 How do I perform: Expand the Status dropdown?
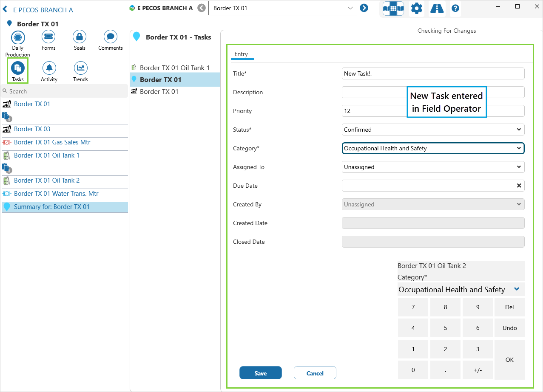pos(433,130)
